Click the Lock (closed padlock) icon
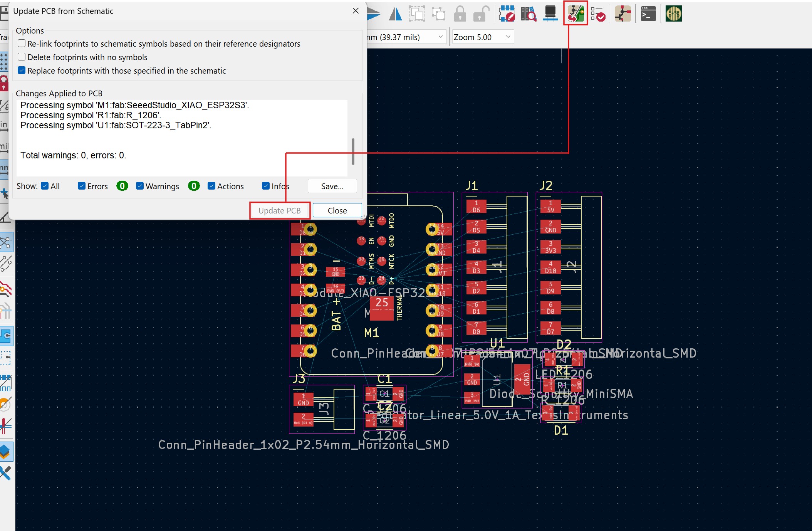Screen dimensions: 812x531 click(460, 14)
